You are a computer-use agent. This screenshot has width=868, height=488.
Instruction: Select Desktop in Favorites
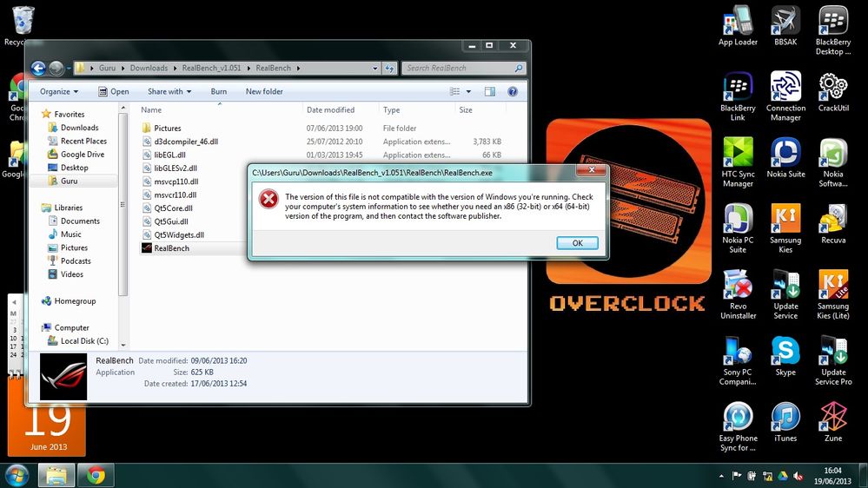[74, 167]
